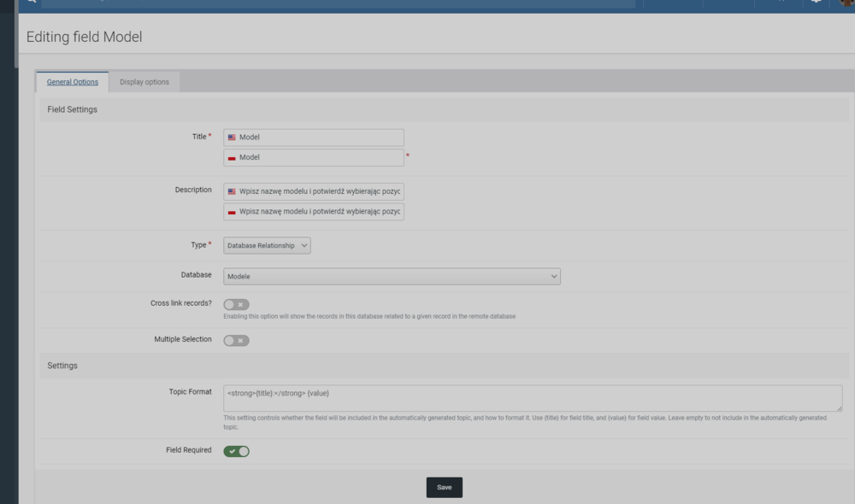Click the US flag icon in Description field
Viewport: 855px width, 504px height.
point(232,191)
